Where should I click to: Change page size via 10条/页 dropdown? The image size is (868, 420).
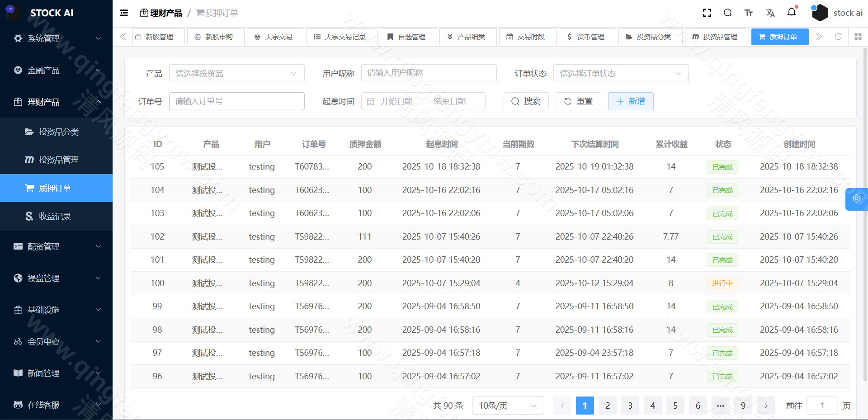click(507, 406)
